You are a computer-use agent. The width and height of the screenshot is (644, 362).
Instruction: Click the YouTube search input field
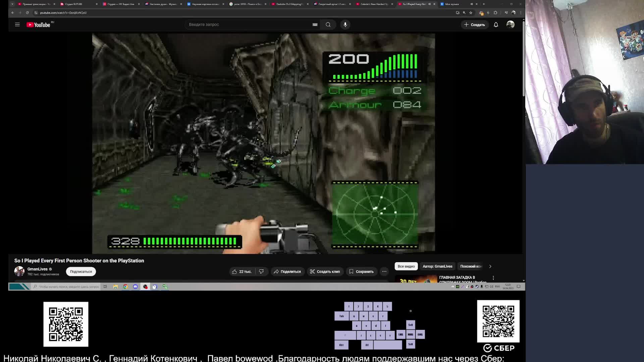click(248, 24)
